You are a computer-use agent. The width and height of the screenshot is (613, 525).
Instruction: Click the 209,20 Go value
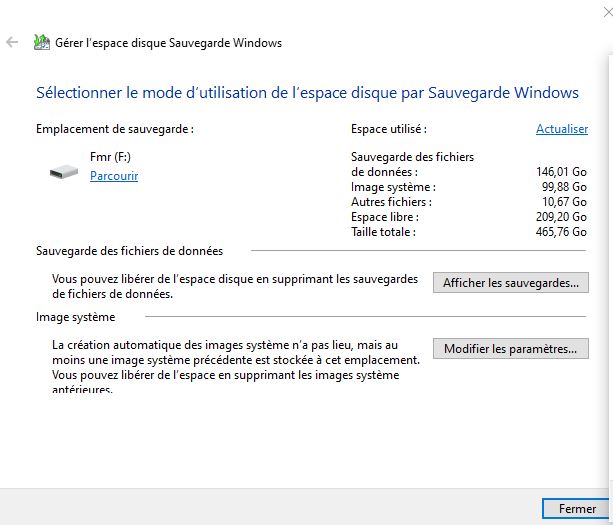[x=561, y=217]
